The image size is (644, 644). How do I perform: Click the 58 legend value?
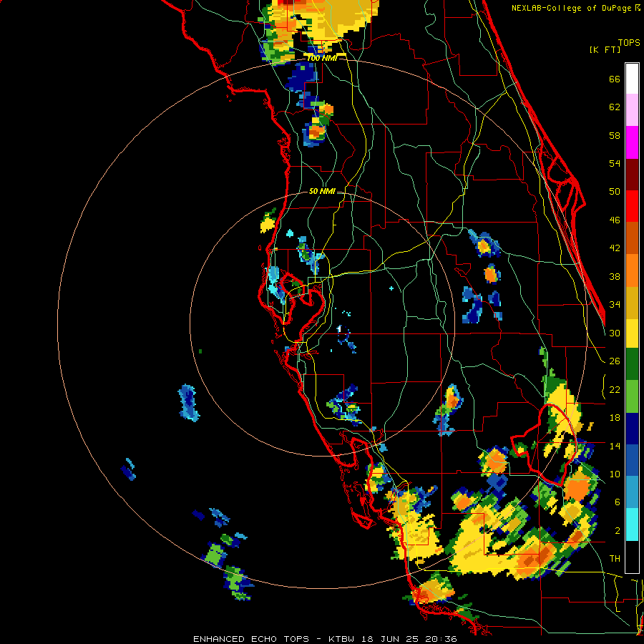pos(615,135)
